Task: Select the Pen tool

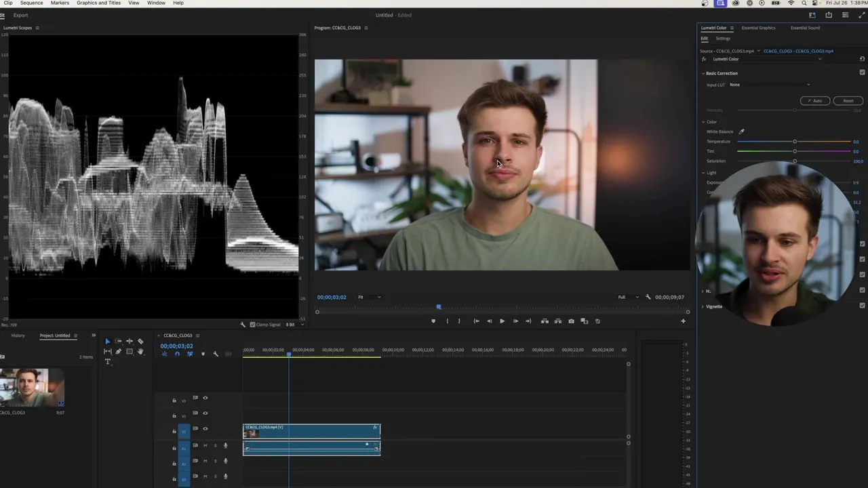Action: pos(118,351)
